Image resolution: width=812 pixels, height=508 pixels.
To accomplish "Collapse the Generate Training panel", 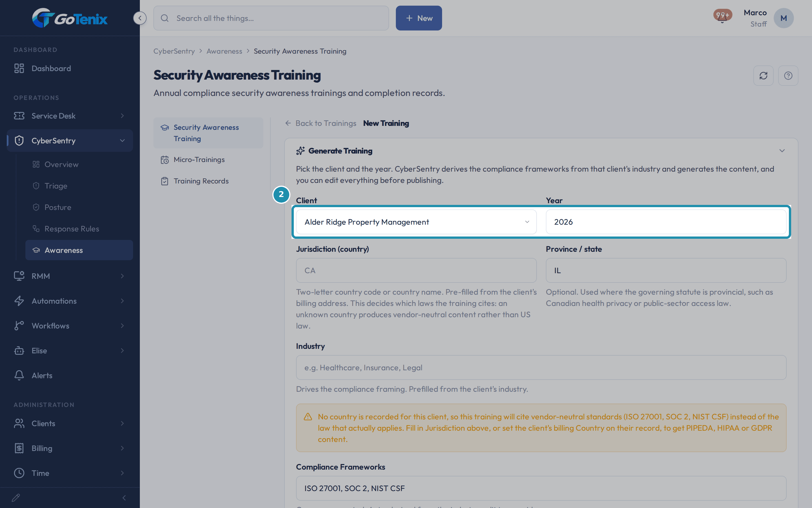I will [782, 151].
